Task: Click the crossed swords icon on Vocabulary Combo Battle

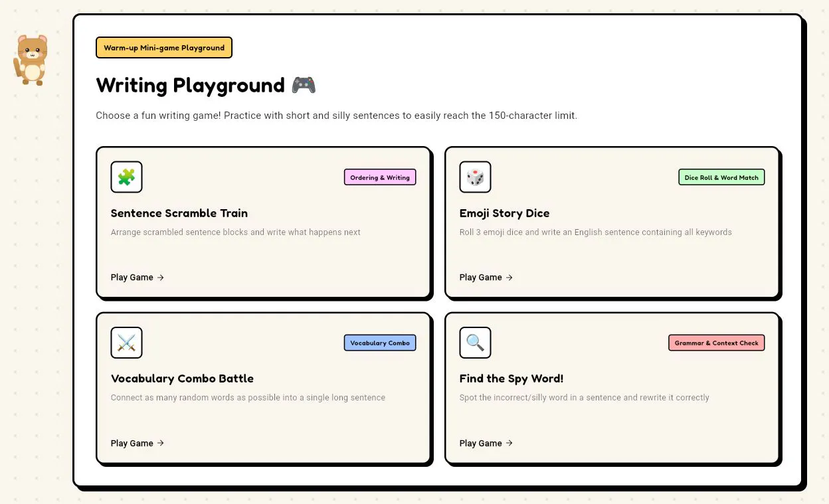Action: click(126, 343)
